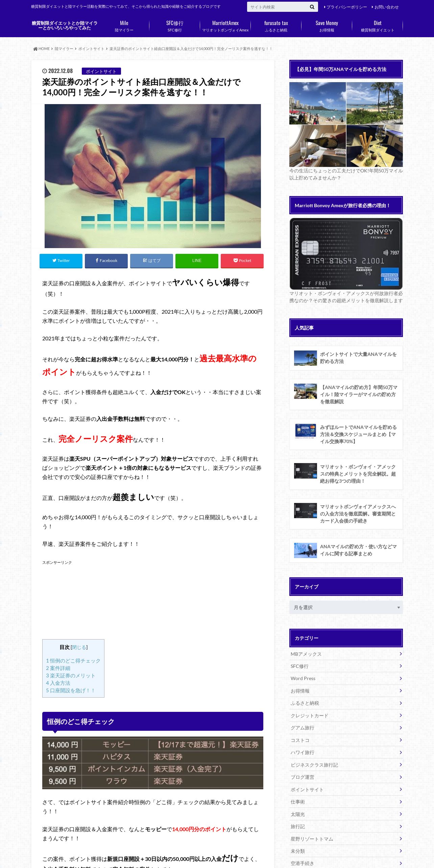The image size is (434, 868).
Task: Open MBアメックス category chevron
Action: (x=401, y=654)
